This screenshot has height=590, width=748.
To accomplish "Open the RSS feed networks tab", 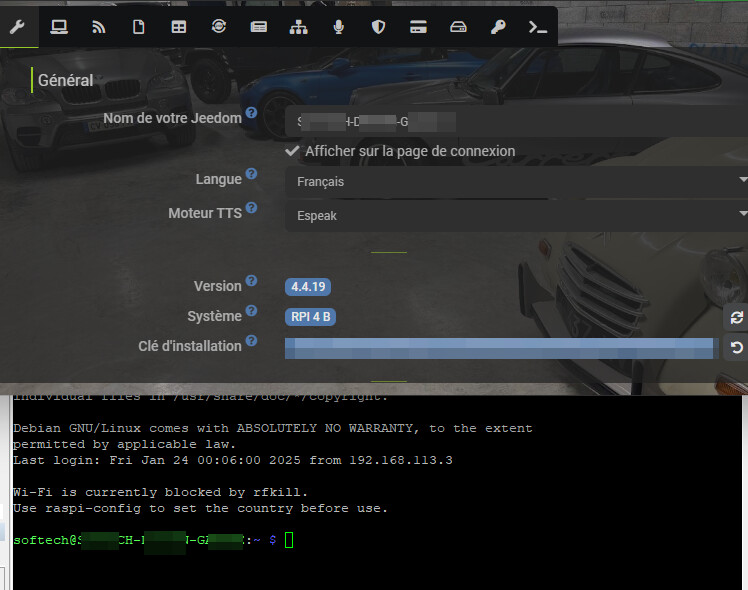I will [x=99, y=27].
